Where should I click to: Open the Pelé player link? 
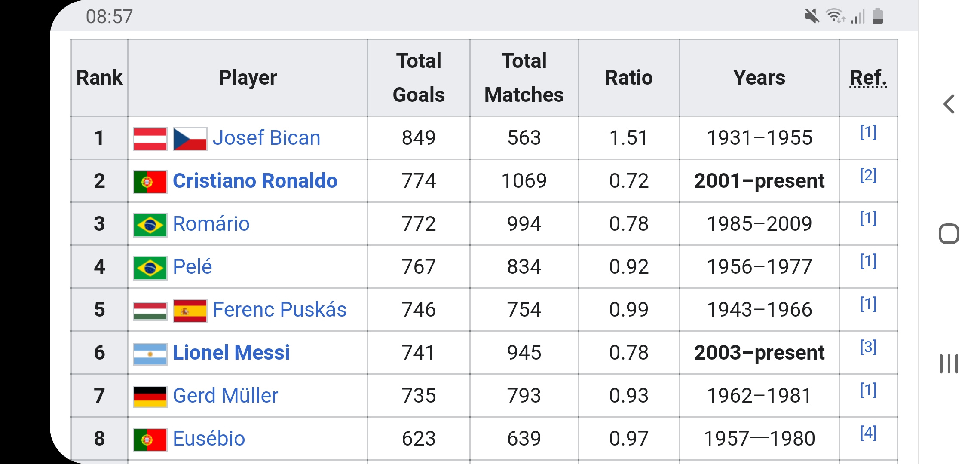tap(192, 267)
